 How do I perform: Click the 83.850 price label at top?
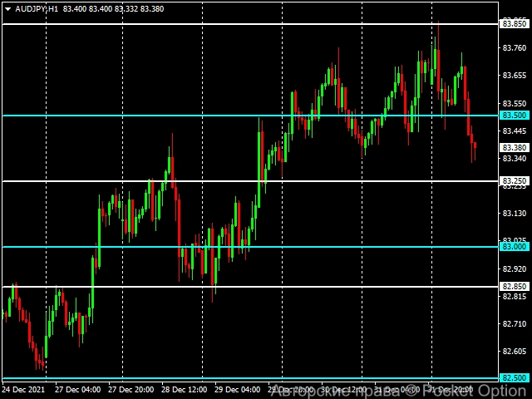pos(514,24)
